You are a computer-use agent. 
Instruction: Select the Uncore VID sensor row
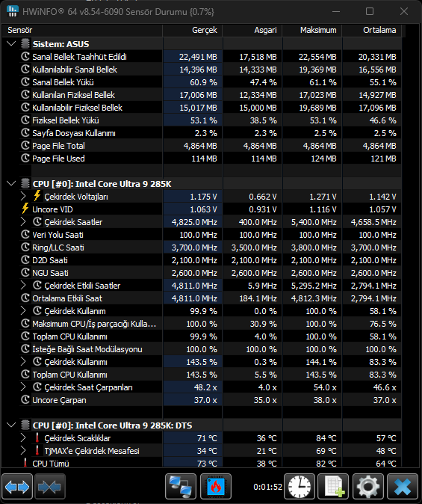211,209
